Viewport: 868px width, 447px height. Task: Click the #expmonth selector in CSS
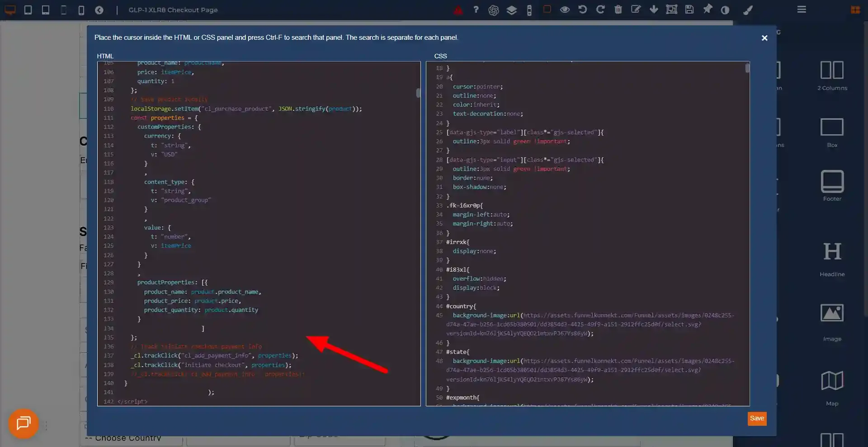point(463,398)
